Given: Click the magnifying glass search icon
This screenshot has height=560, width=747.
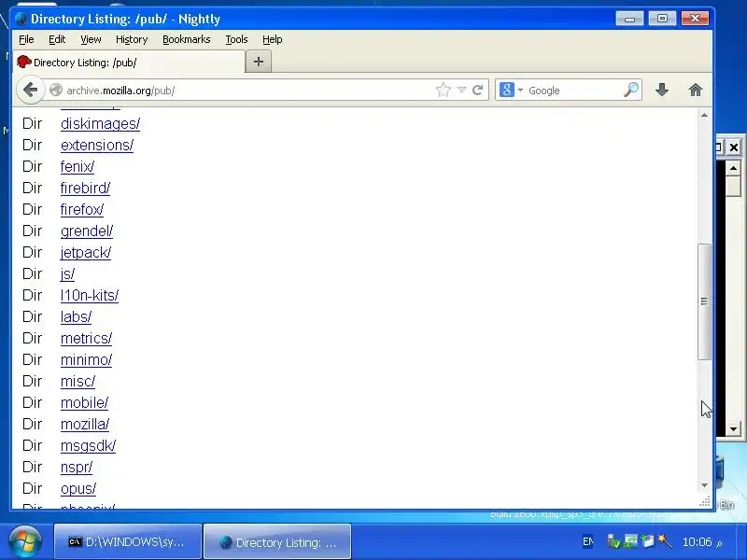Looking at the screenshot, I should [631, 90].
